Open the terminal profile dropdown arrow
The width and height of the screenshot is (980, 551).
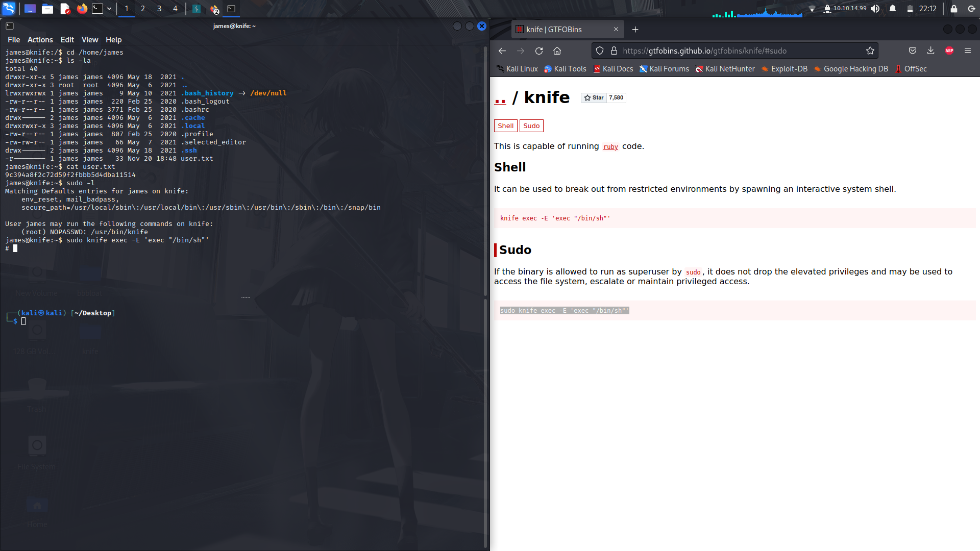coord(109,9)
